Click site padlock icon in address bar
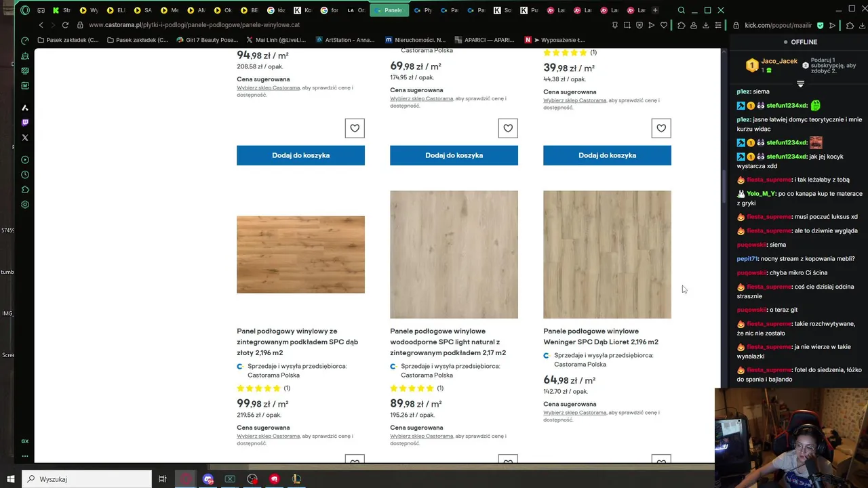 point(80,25)
